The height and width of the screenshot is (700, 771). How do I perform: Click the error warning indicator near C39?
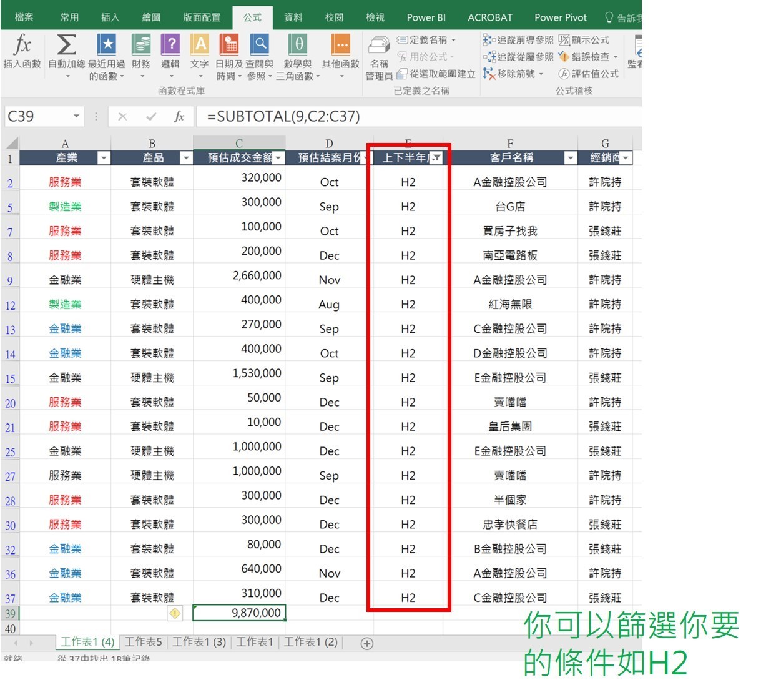175,613
